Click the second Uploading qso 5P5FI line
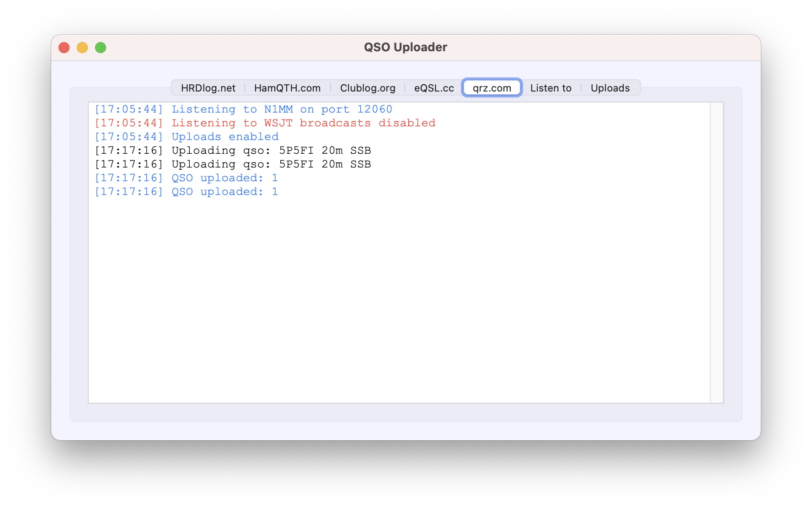Viewport: 812px width, 508px height. 233,164
